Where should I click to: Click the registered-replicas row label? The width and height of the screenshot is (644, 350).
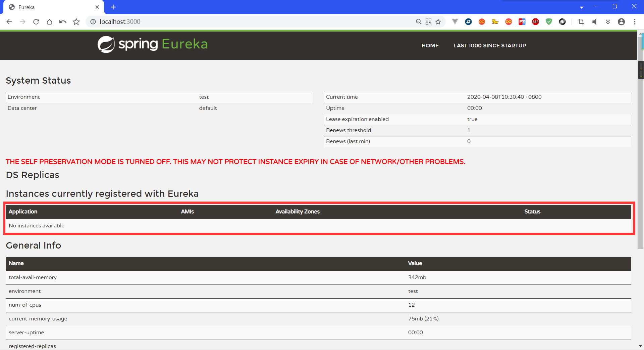point(32,346)
